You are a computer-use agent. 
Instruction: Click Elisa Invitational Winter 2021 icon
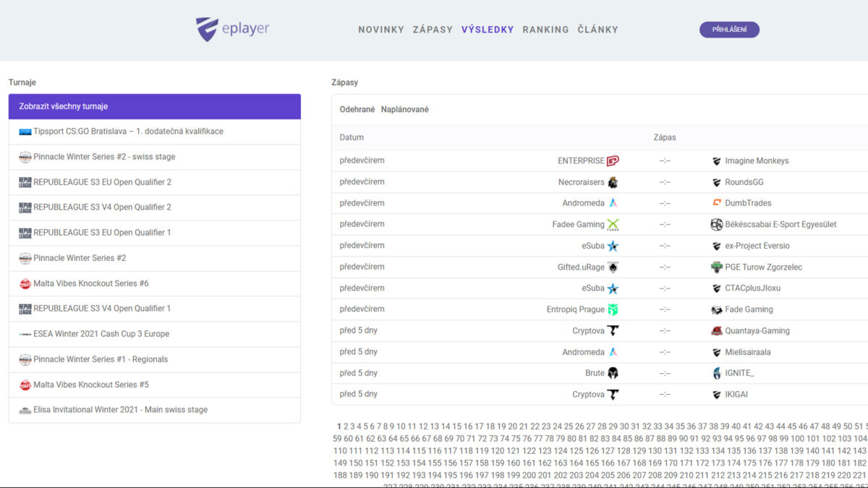[x=25, y=410]
